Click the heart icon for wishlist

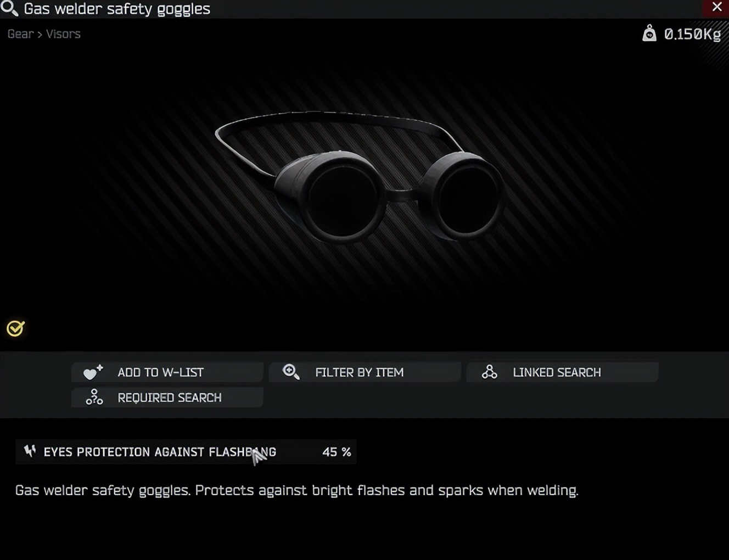click(93, 372)
